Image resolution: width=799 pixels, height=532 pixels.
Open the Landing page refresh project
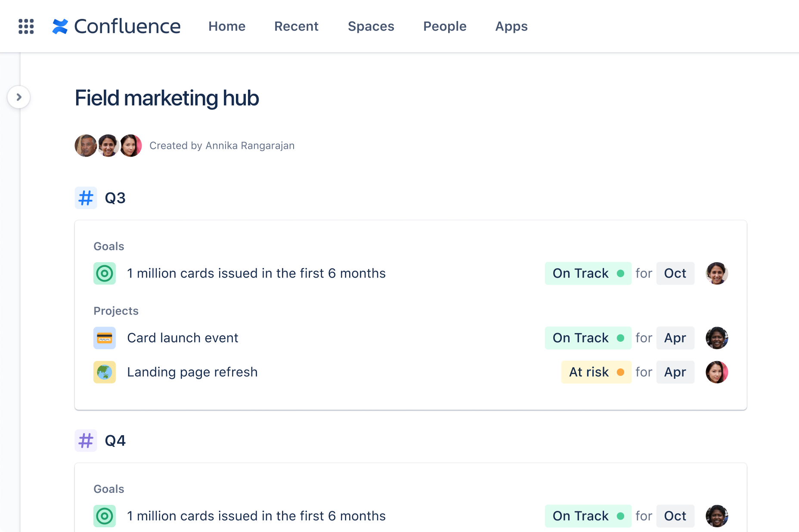click(x=192, y=372)
